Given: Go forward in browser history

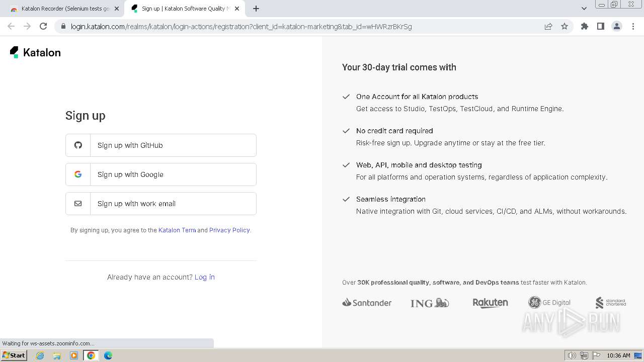Looking at the screenshot, I should 27,26.
